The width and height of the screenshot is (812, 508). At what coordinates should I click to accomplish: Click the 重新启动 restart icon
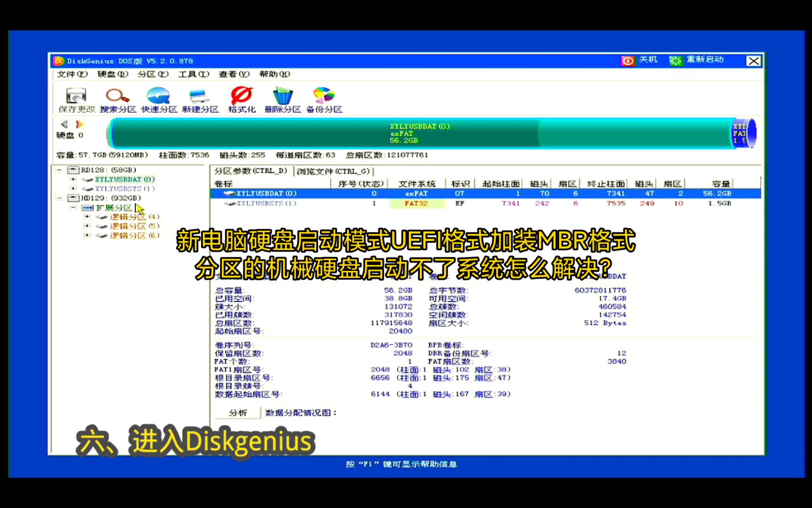676,61
